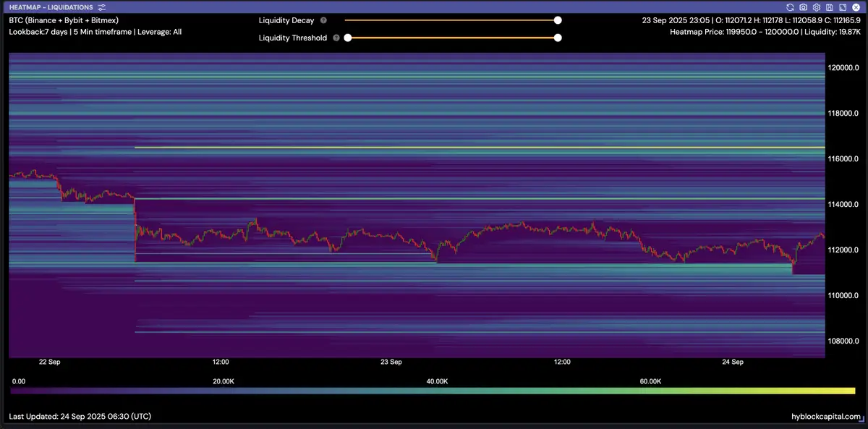
Task: Click the color legend bar at 40.00K
Action: [x=437, y=391]
